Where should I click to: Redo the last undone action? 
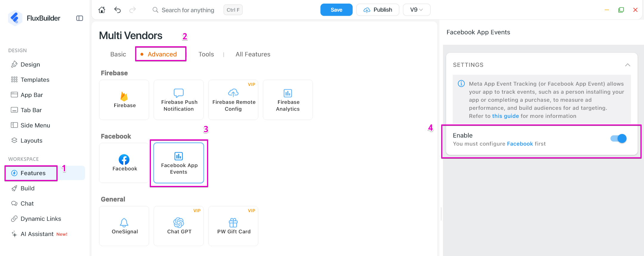tap(133, 10)
